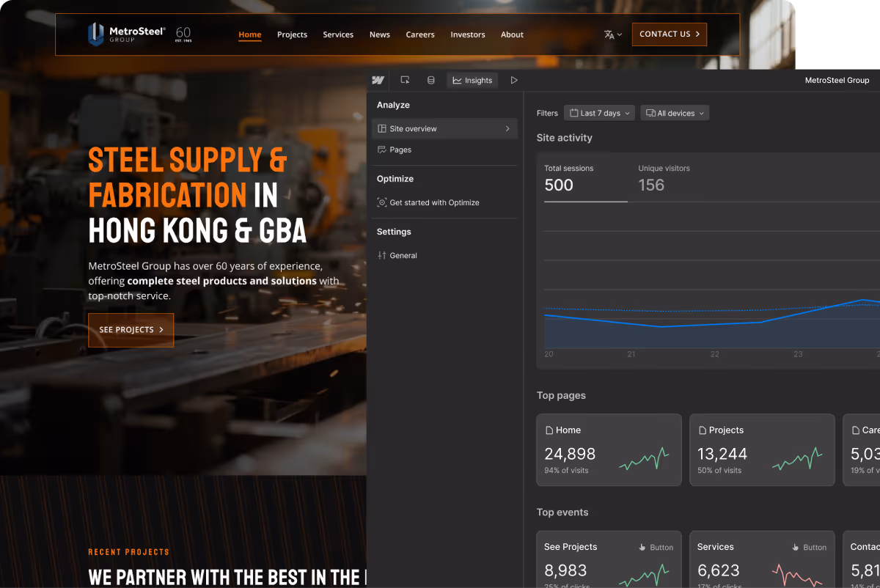The height and width of the screenshot is (588, 880).
Task: Click the 60 anniversary badge
Action: tap(183, 34)
